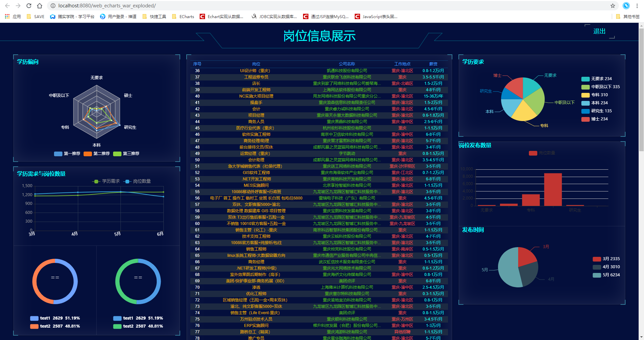
Task: Toggle 岗位数量 line legend
Action: tap(137, 181)
